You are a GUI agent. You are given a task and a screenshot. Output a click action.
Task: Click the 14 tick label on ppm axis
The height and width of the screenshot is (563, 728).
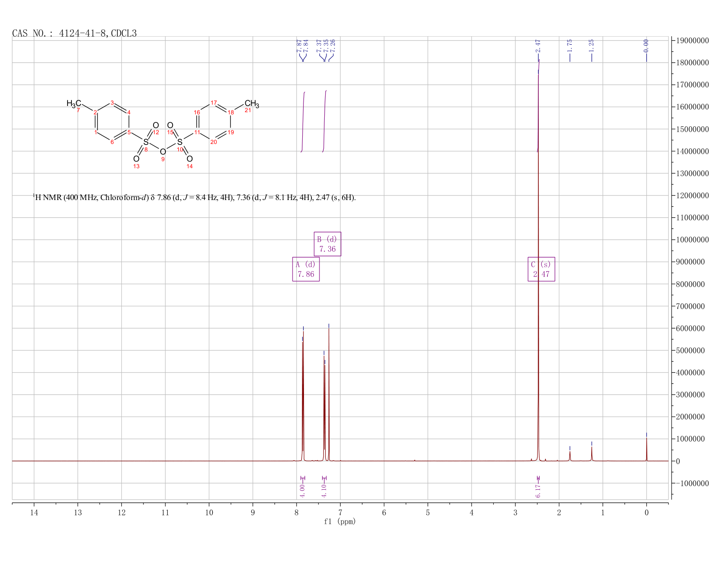34,513
